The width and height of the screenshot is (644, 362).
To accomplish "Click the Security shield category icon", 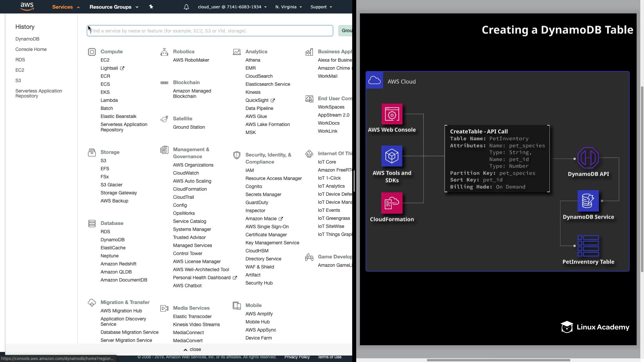I will point(237,155).
